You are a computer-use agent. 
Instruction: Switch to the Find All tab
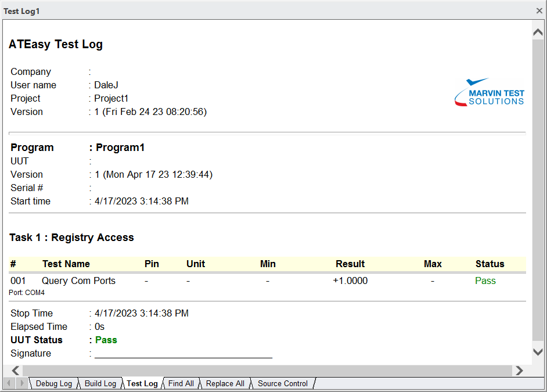pos(180,383)
